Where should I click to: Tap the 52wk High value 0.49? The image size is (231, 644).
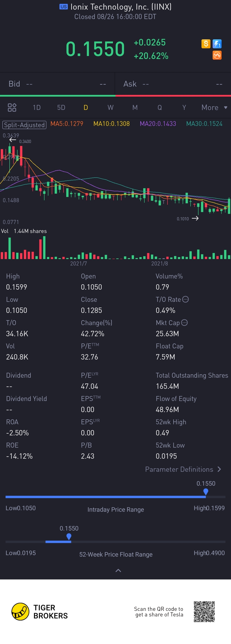[x=162, y=433]
